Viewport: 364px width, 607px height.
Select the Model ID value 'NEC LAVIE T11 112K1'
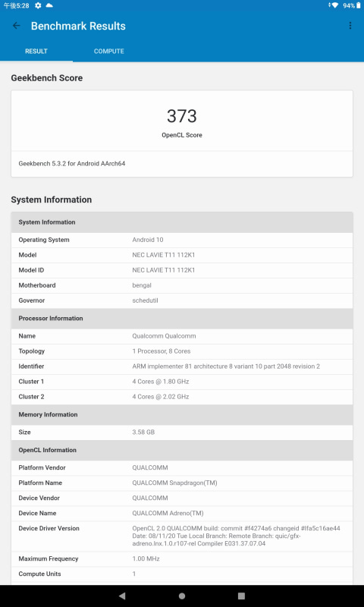point(164,270)
